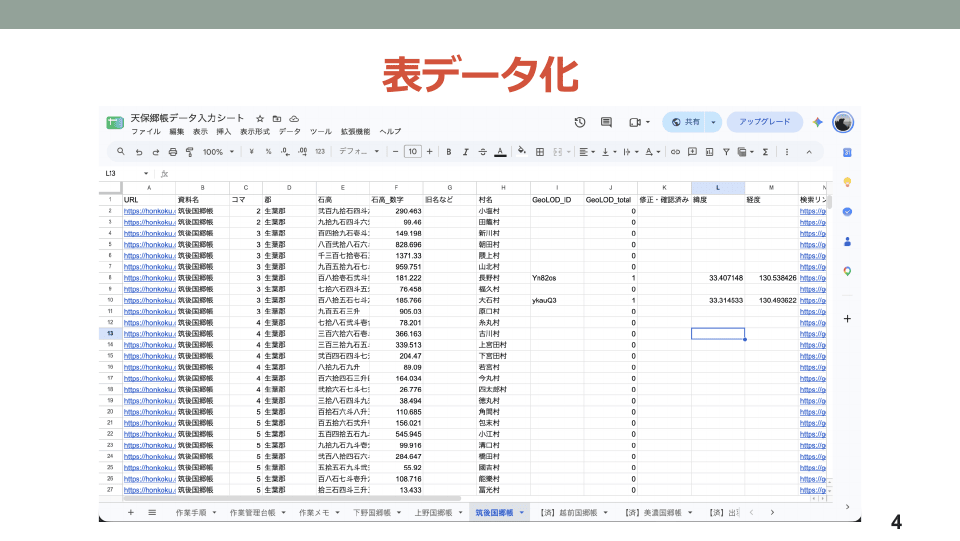
Task: Open the account profile avatar
Action: [x=843, y=122]
